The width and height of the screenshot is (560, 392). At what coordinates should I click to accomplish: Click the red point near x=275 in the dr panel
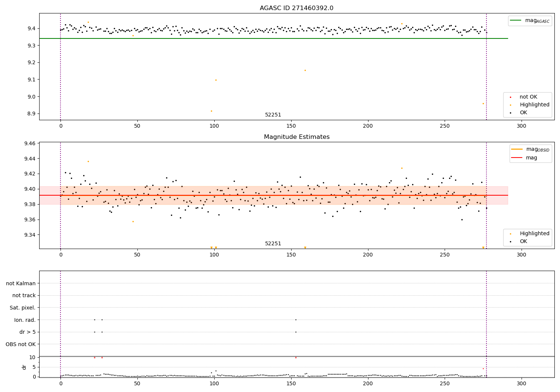pyautogui.click(x=483, y=368)
